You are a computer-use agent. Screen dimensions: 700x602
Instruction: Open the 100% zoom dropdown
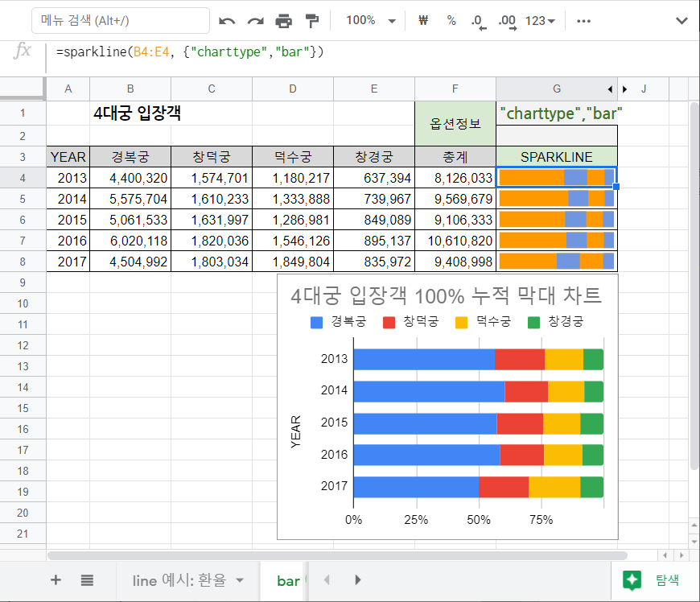tap(371, 21)
